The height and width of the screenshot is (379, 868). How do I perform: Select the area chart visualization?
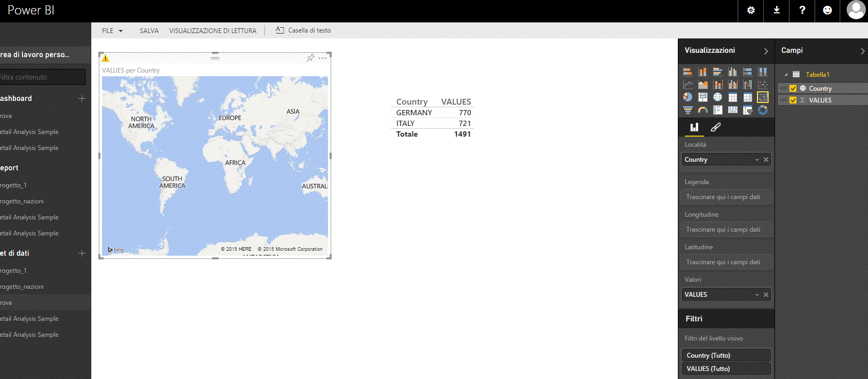coord(703,84)
